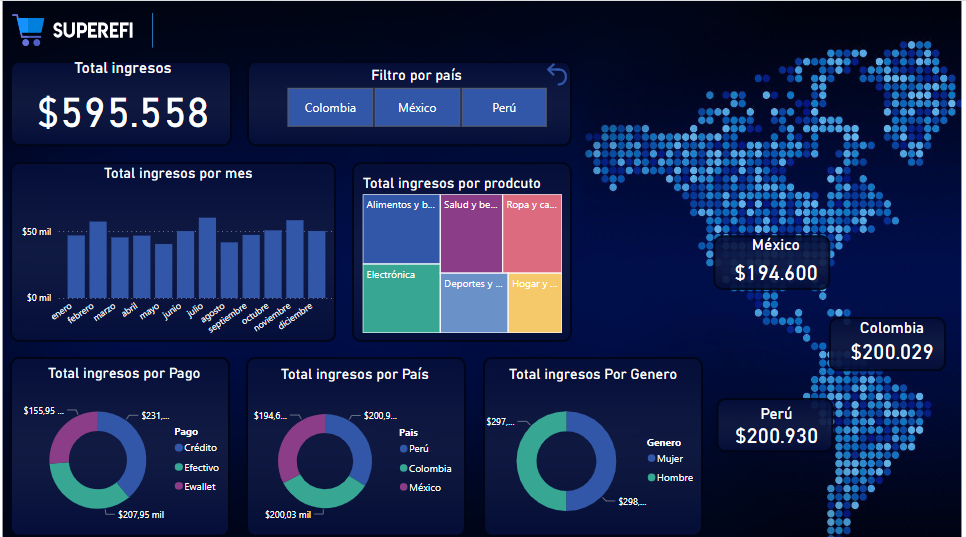Click the Total ingresos $595.558 card

coord(122,103)
